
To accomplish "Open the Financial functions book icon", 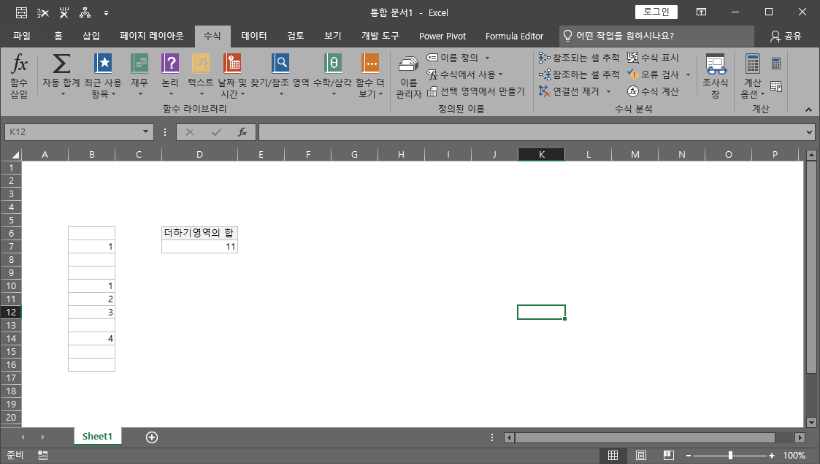I will (x=140, y=64).
